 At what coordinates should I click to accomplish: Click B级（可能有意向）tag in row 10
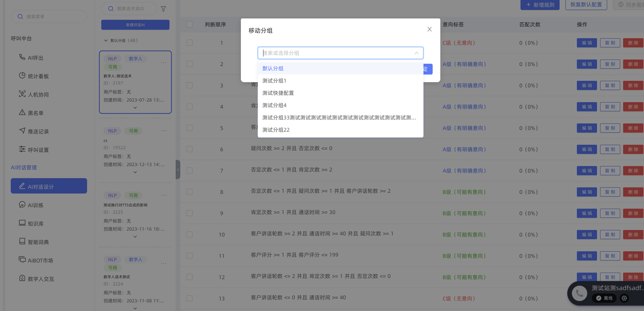tap(464, 234)
